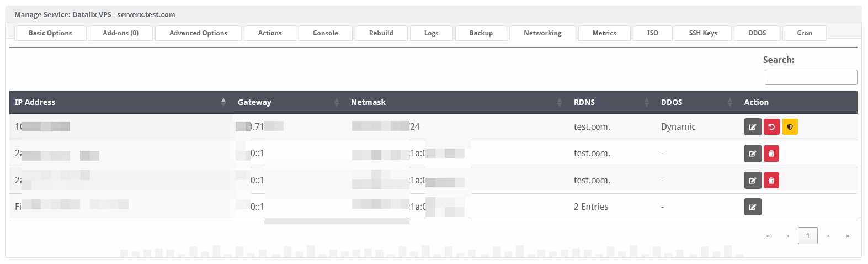Select page 1 in the pagination
Image resolution: width=868 pixels, height=264 pixels.
coord(808,236)
